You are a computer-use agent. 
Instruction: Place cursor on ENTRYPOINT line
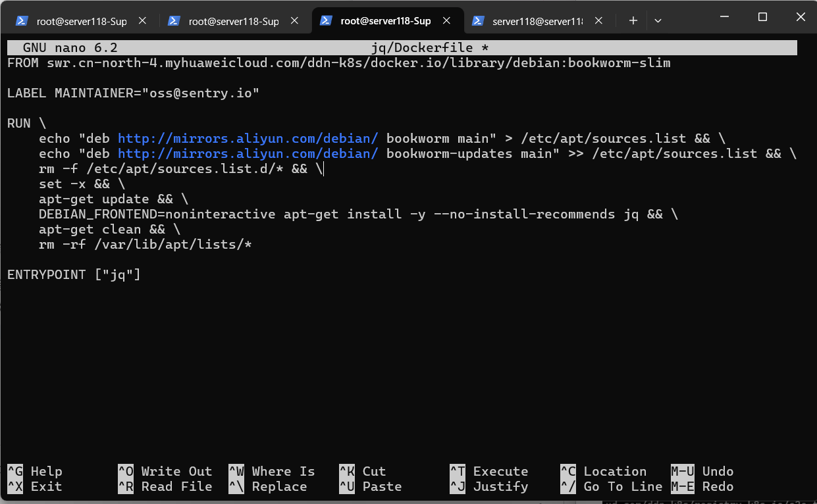pyautogui.click(x=74, y=274)
